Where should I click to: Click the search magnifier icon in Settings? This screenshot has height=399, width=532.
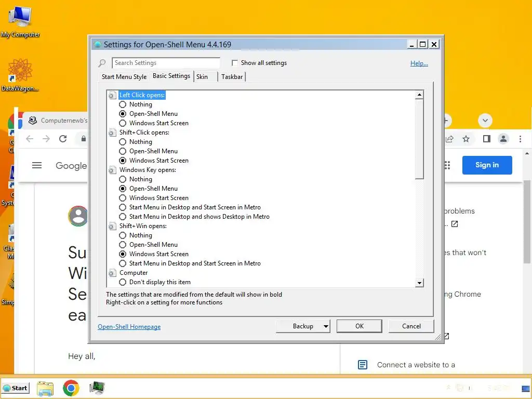[x=102, y=63]
